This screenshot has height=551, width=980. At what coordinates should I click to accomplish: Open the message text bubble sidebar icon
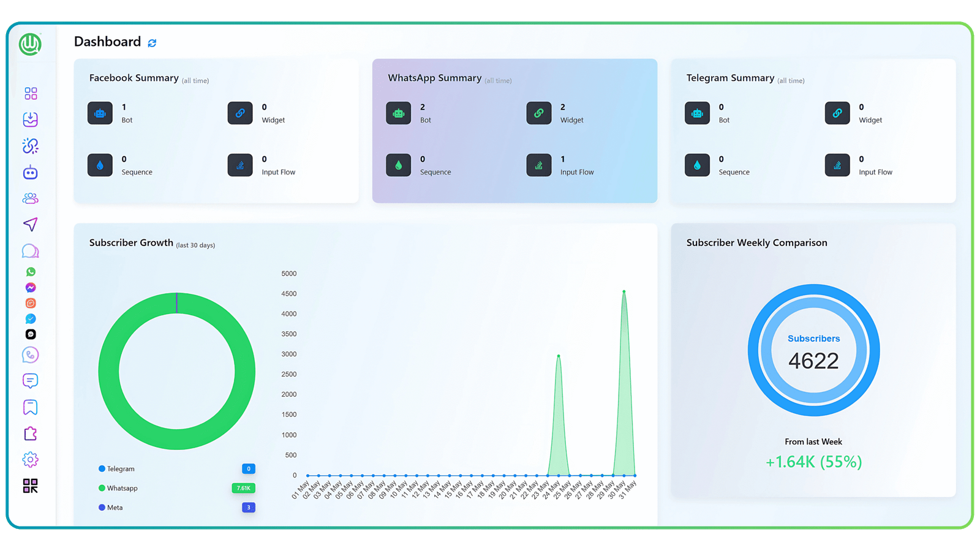click(31, 381)
